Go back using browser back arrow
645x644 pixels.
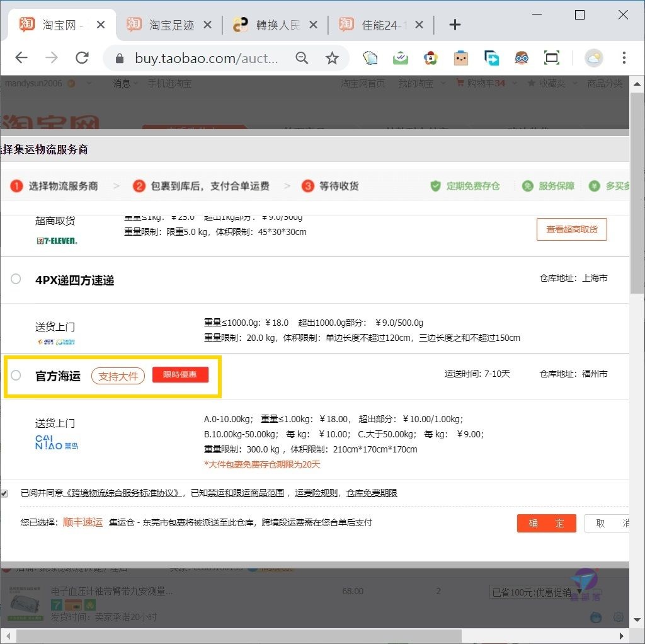click(x=21, y=58)
